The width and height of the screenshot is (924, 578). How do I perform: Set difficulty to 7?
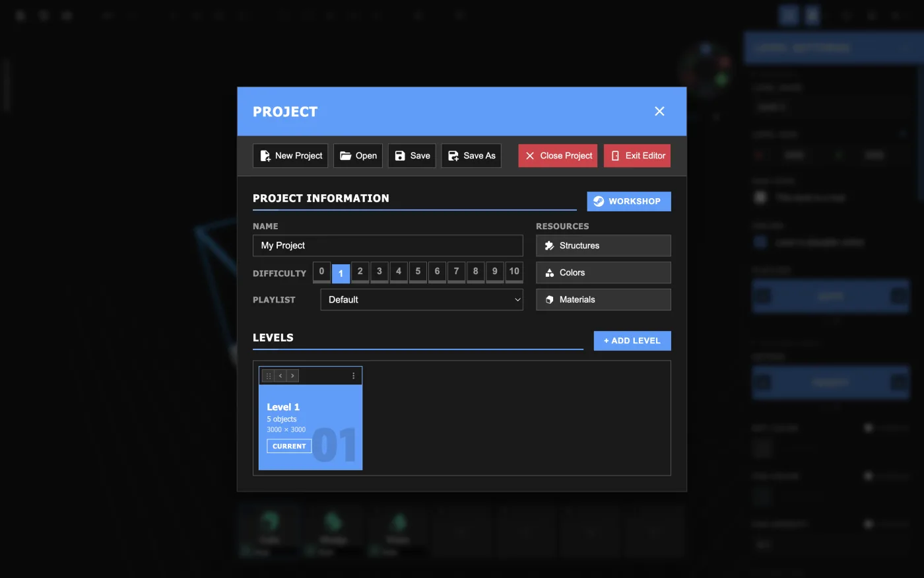point(456,271)
